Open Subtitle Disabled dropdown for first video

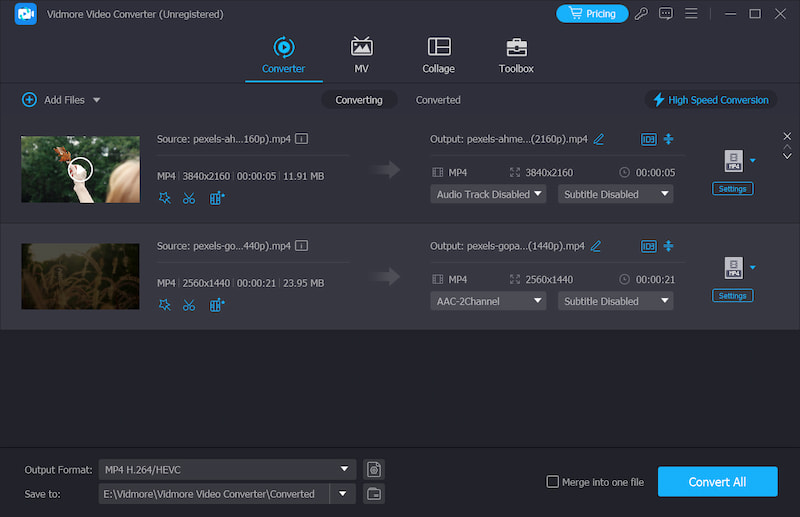pos(615,194)
